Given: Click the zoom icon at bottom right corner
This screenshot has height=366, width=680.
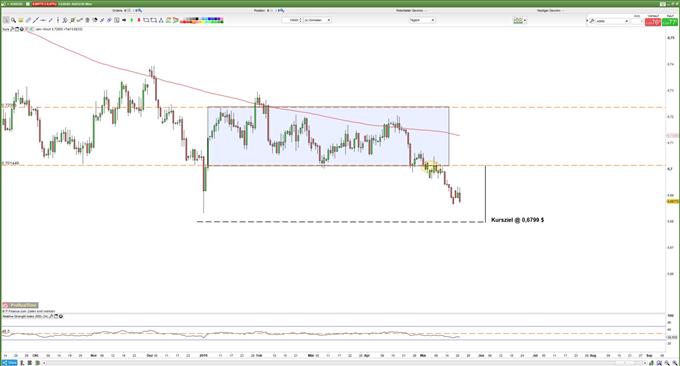Looking at the screenshot, I should click(x=675, y=363).
